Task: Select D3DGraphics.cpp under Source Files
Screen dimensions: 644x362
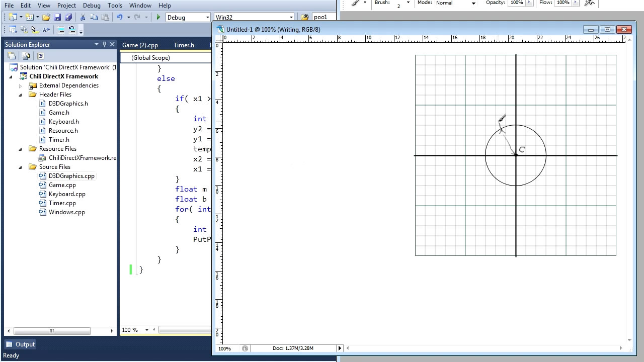Action: pyautogui.click(x=71, y=176)
